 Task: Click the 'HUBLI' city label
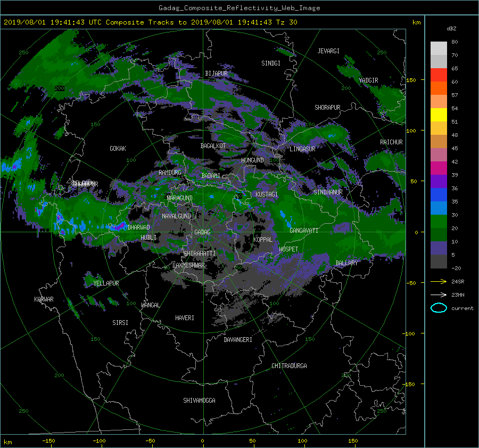point(148,238)
